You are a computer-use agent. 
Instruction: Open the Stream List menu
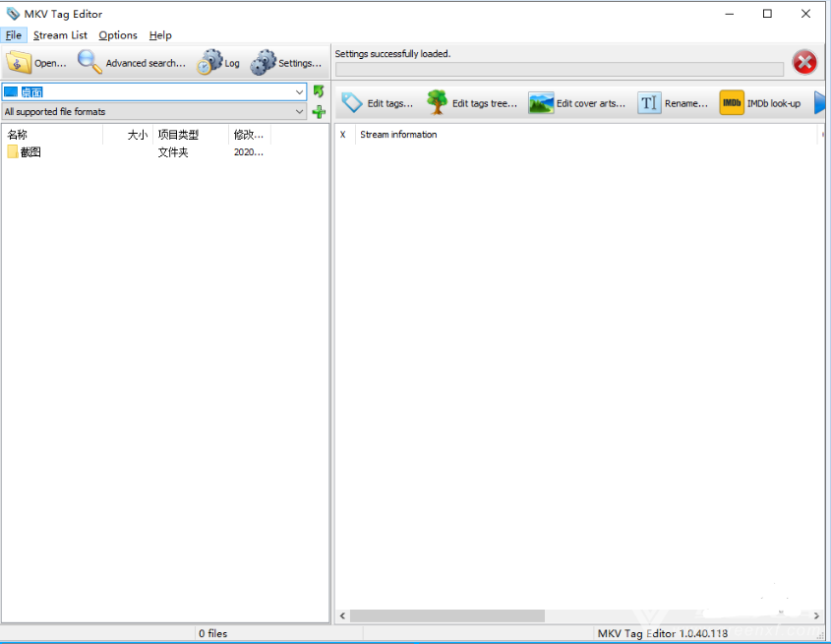click(60, 35)
